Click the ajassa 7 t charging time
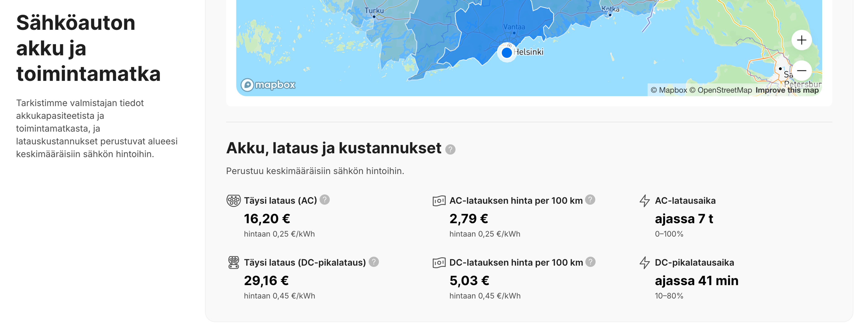 tap(684, 219)
